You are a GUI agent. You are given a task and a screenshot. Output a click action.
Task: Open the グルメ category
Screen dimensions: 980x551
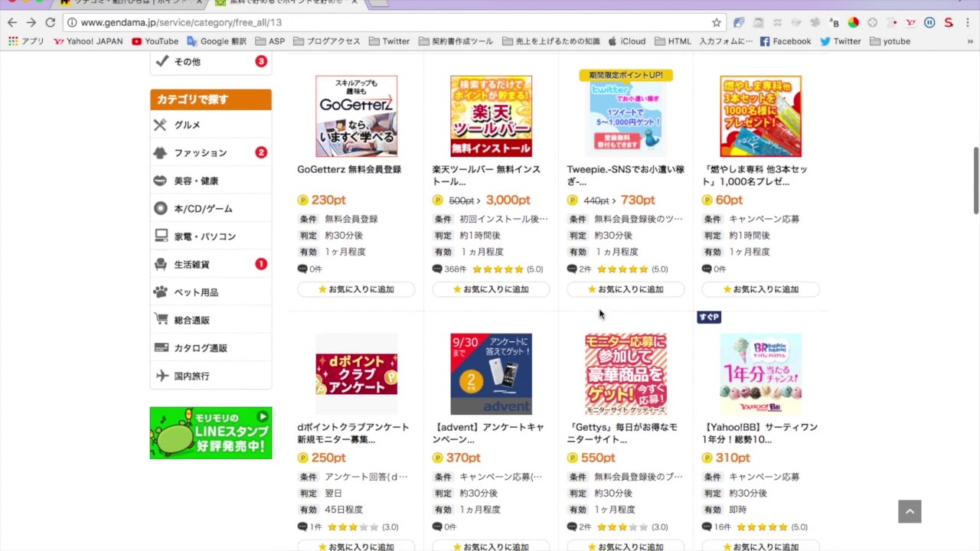(x=211, y=125)
